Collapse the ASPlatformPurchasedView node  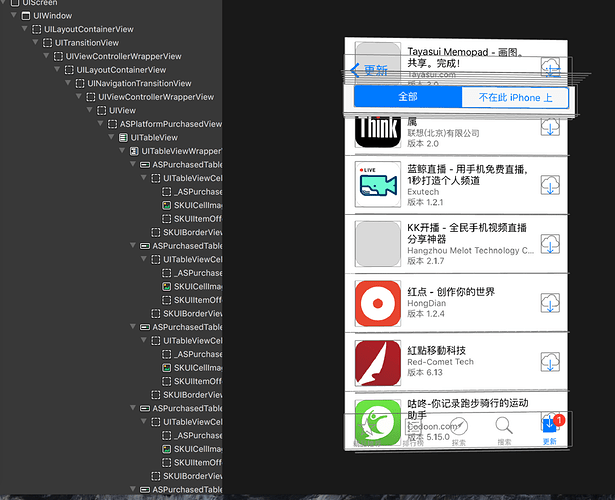pyautogui.click(x=100, y=124)
